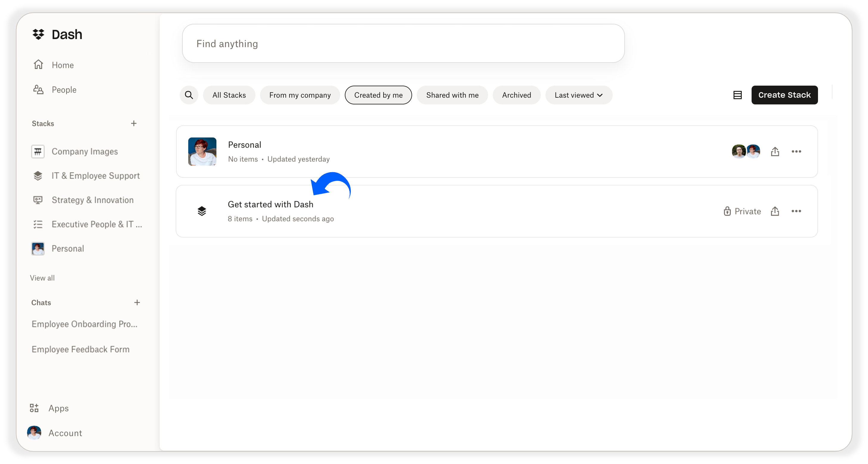Switch to compact list view layout
The width and height of the screenshot is (868, 464).
738,95
